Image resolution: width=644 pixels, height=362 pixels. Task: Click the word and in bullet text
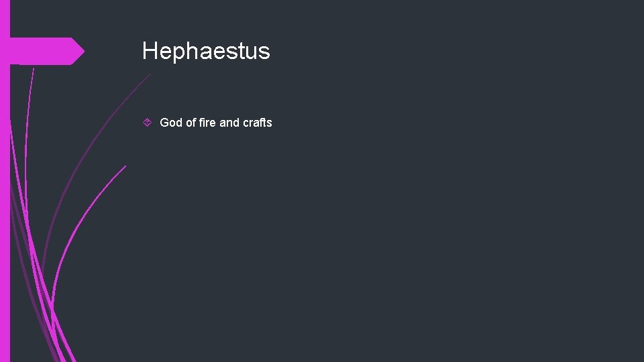[x=229, y=123]
